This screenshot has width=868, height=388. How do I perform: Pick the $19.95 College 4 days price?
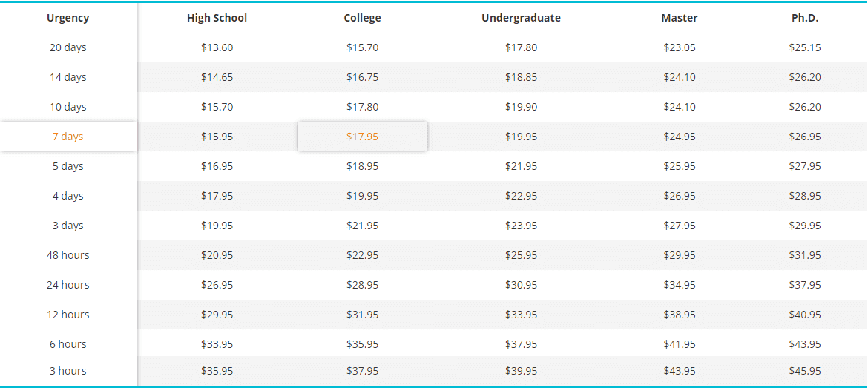point(363,196)
